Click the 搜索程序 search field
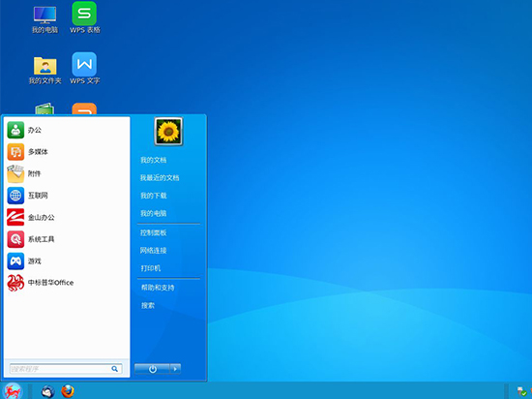The width and height of the screenshot is (532, 399). (66, 369)
